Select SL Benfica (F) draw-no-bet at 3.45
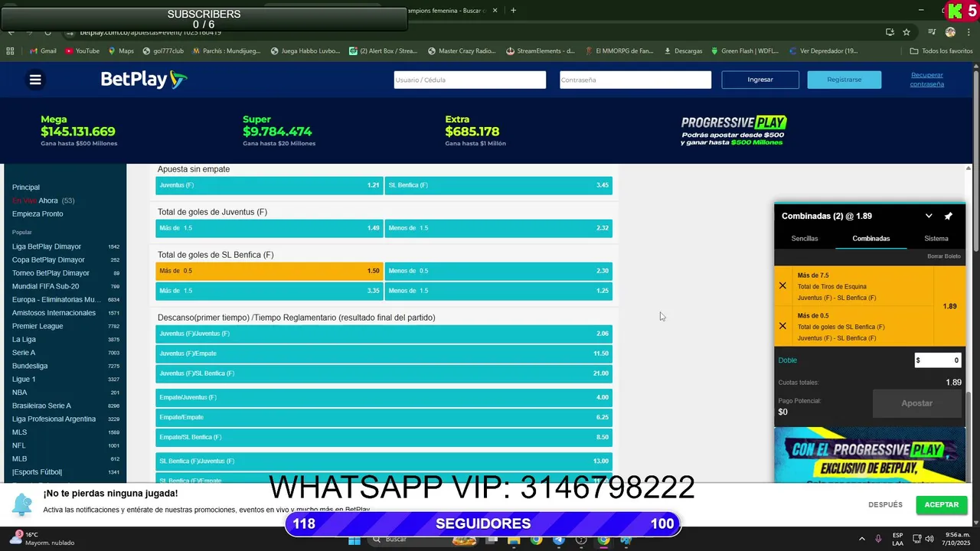This screenshot has width=980, height=551. (x=498, y=185)
